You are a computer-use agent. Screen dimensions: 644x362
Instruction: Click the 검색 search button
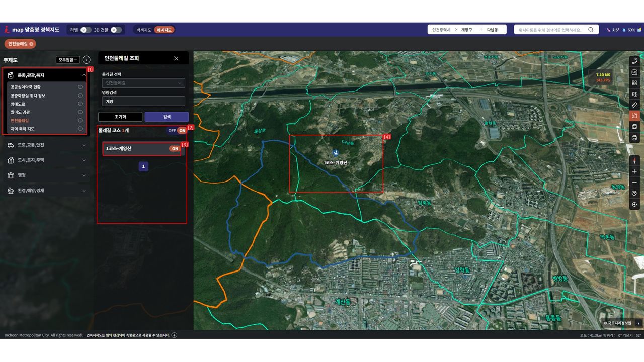point(167,117)
